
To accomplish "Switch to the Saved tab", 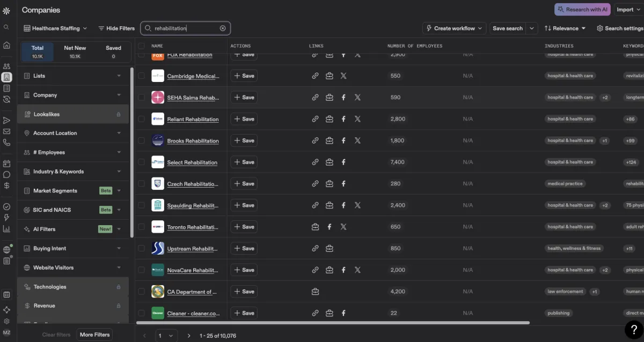I will [x=113, y=52].
